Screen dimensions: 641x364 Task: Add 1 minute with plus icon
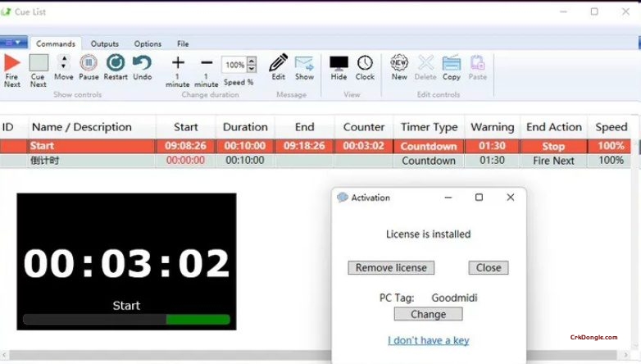[x=178, y=63]
